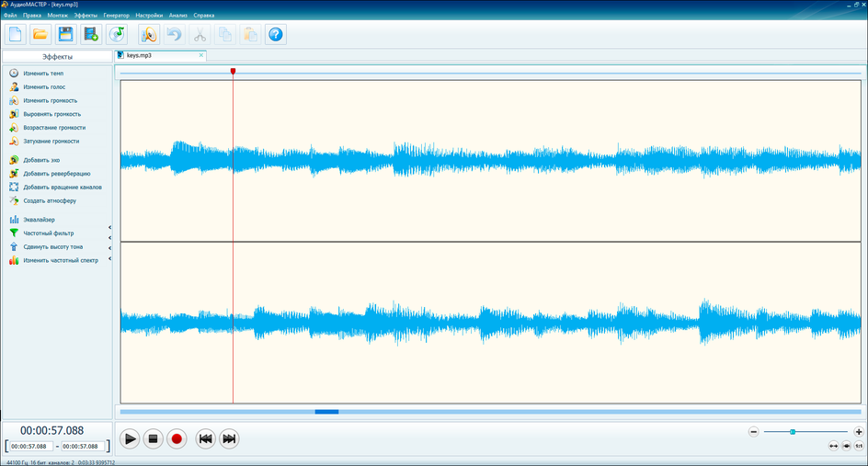868x466 pixels.
Task: Click the bar chart icon beside Эквалайзер
Action: point(14,220)
